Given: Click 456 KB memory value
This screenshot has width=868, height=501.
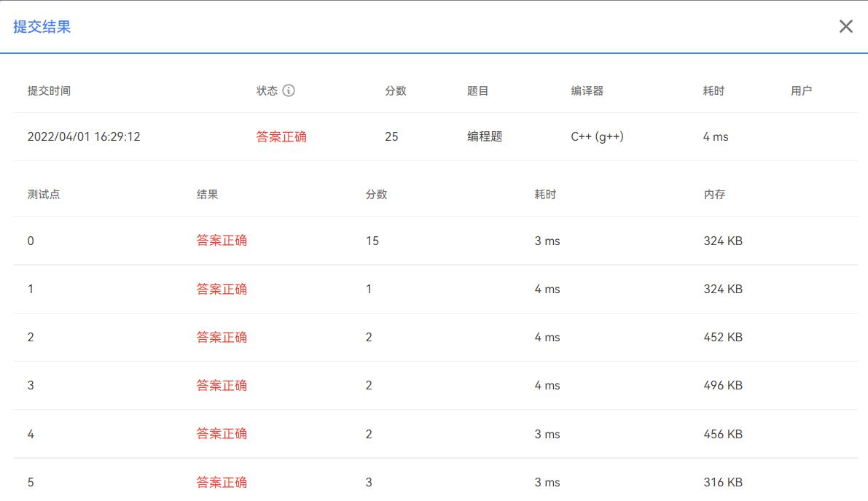Looking at the screenshot, I should 723,435.
